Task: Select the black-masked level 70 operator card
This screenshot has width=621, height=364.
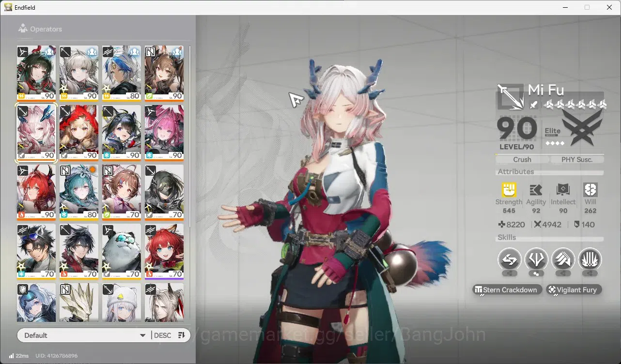Action: (x=164, y=193)
